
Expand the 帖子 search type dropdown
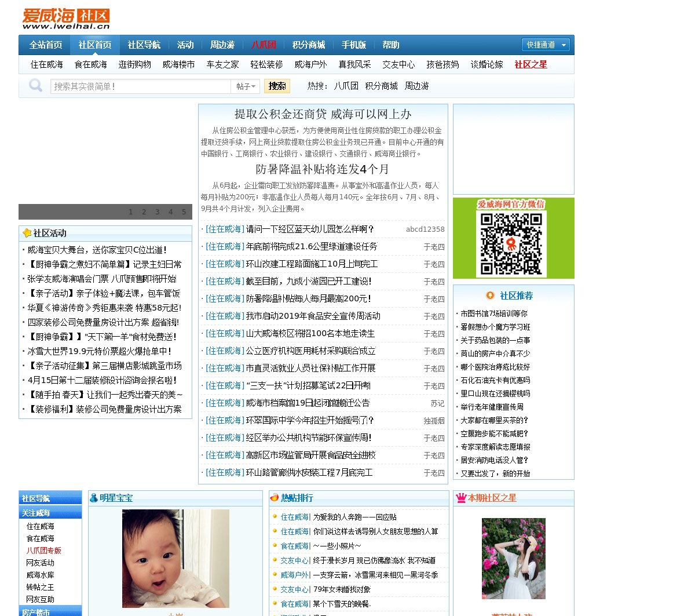tap(246, 86)
